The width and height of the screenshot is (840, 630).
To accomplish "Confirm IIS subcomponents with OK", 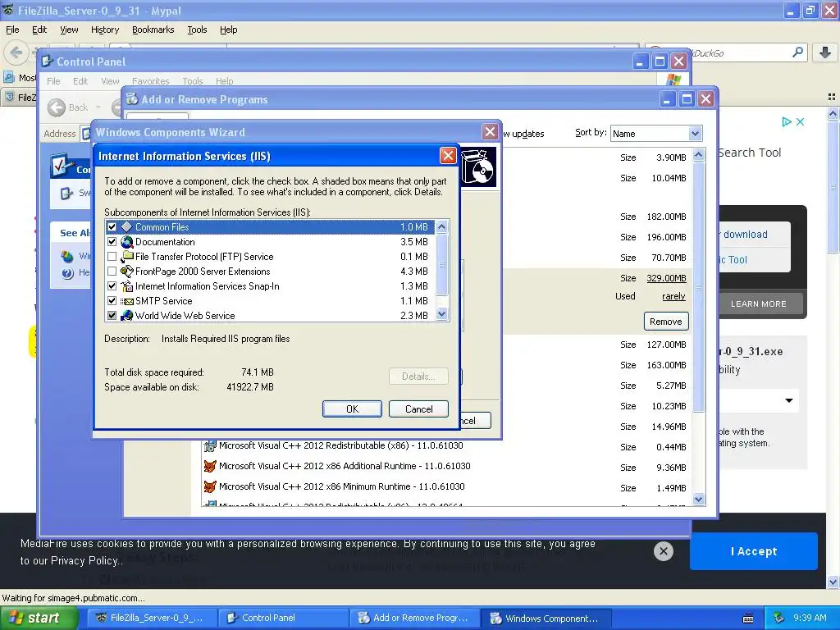I will [x=352, y=409].
